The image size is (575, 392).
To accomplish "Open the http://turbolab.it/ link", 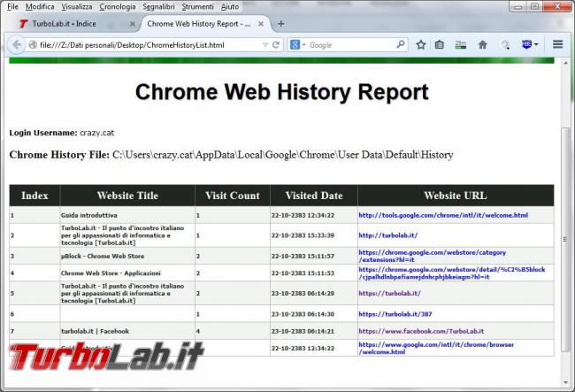I will 388,235.
